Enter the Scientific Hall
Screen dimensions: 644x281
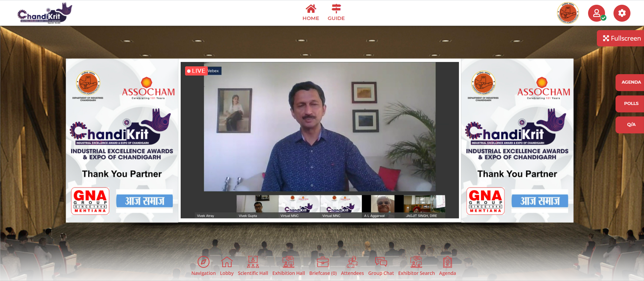(253, 262)
